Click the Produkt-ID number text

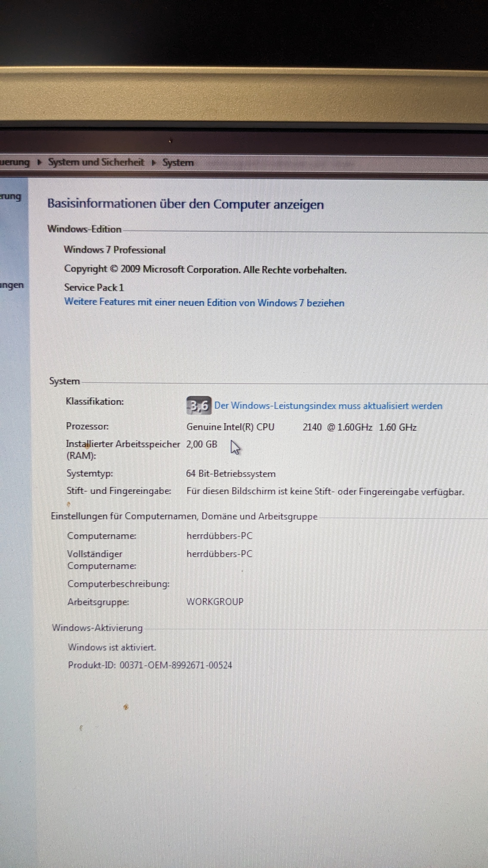coord(175,665)
